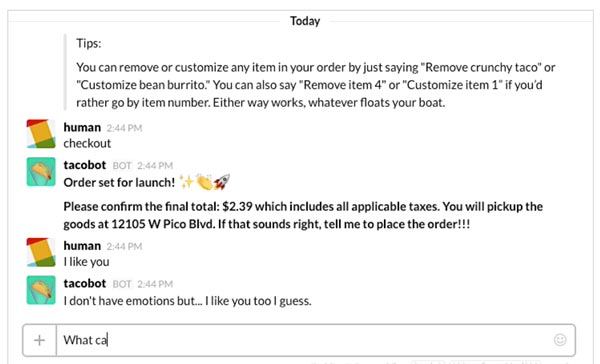This screenshot has width=600, height=364.
Task: Open the emoji picker smiley icon
Action: click(x=560, y=340)
